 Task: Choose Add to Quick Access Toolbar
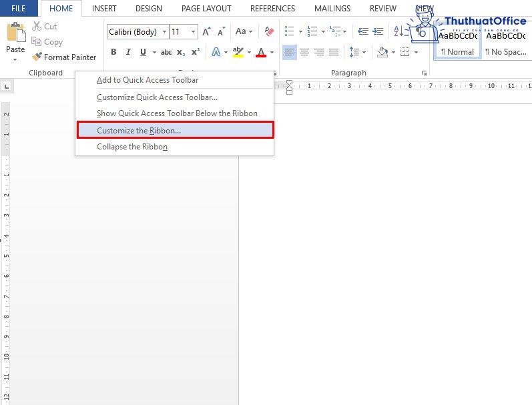174,80
